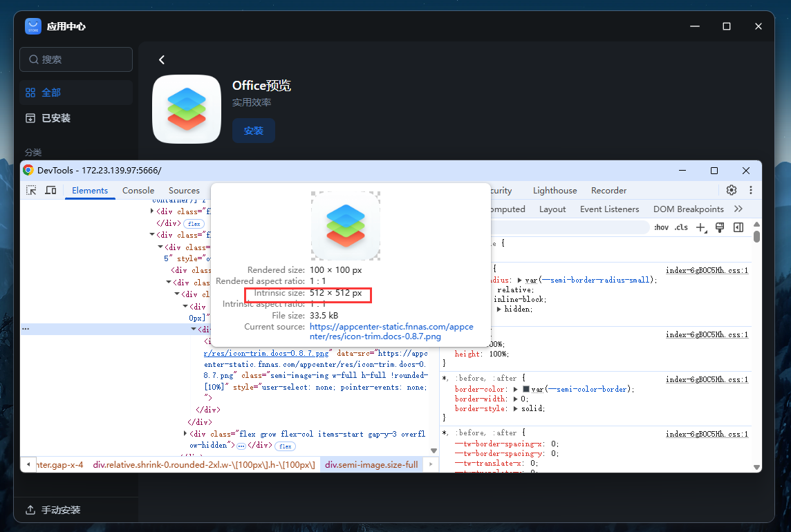Click the grid icon beside 全部

pyautogui.click(x=30, y=93)
